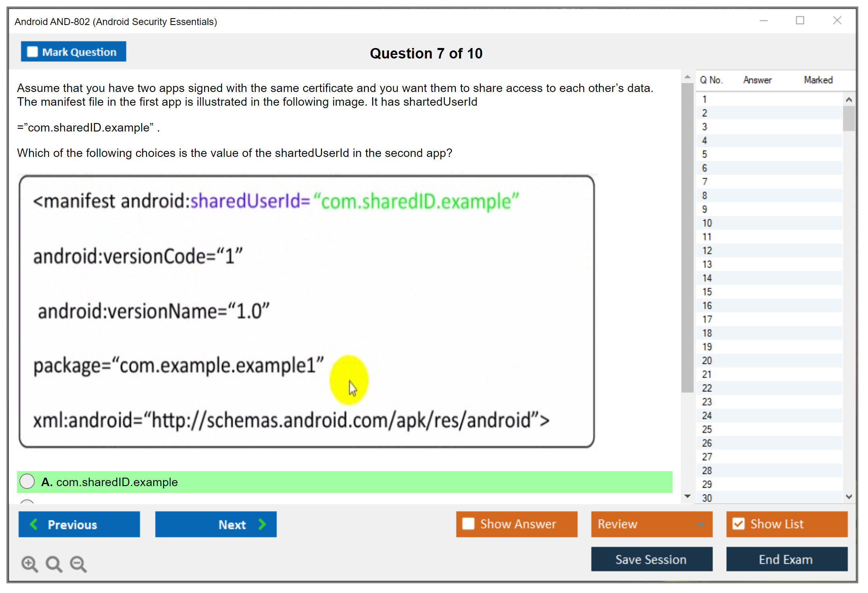Click the left arrow on the Previous button

[34, 524]
